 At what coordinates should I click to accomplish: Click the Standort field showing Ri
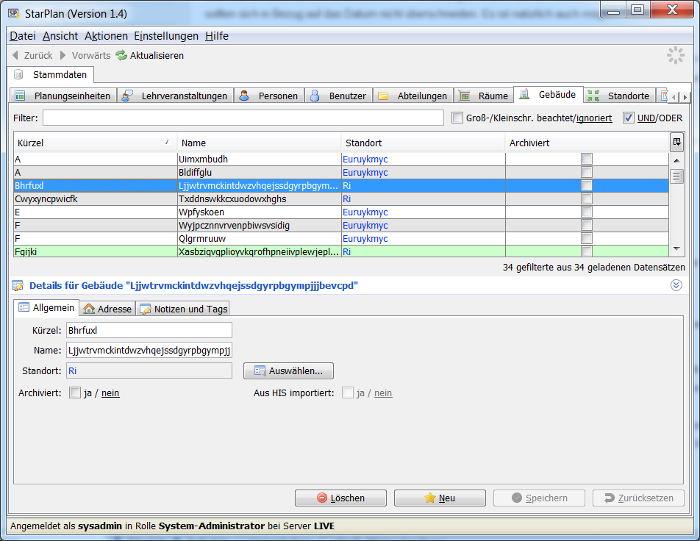pyautogui.click(x=149, y=371)
